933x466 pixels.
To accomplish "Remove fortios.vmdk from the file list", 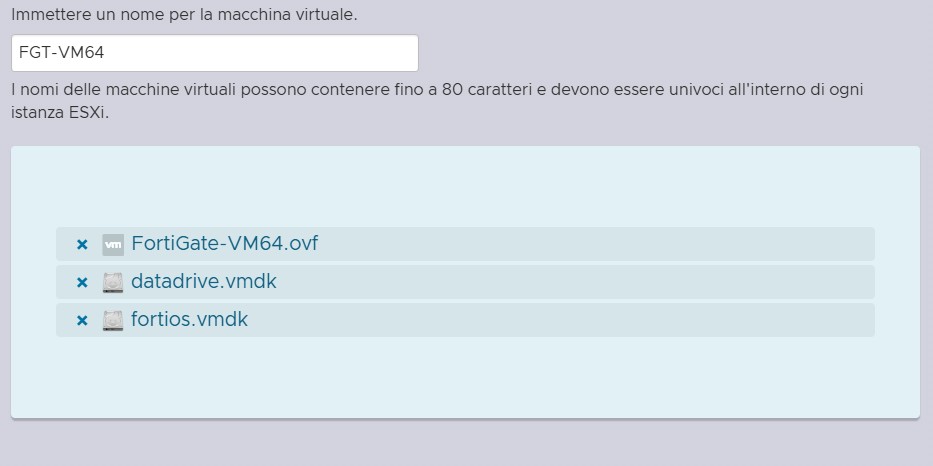I will pos(83,321).
